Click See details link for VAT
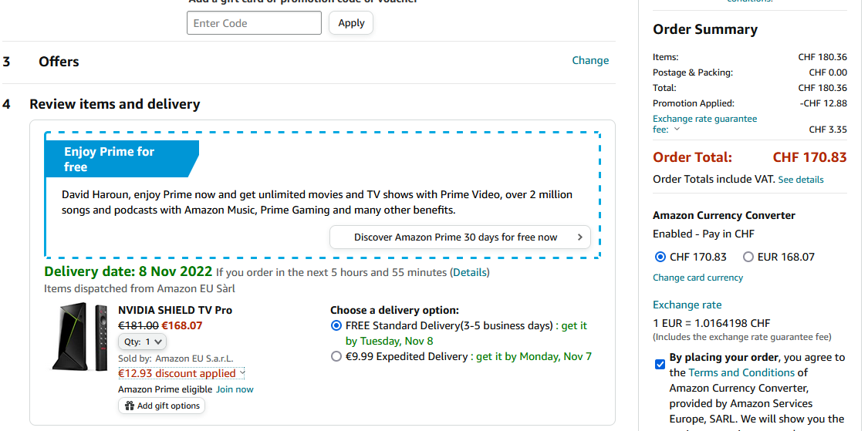The height and width of the screenshot is (431, 868). [x=800, y=180]
